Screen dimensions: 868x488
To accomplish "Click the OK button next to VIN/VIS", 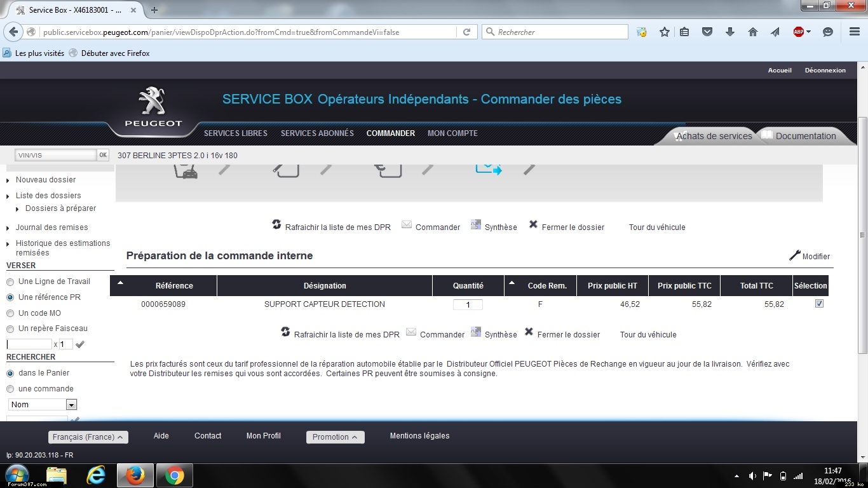I will click(103, 155).
